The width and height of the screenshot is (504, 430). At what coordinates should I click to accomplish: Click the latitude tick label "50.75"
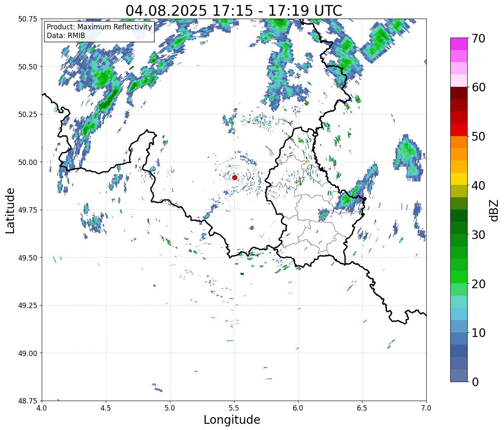28,19
